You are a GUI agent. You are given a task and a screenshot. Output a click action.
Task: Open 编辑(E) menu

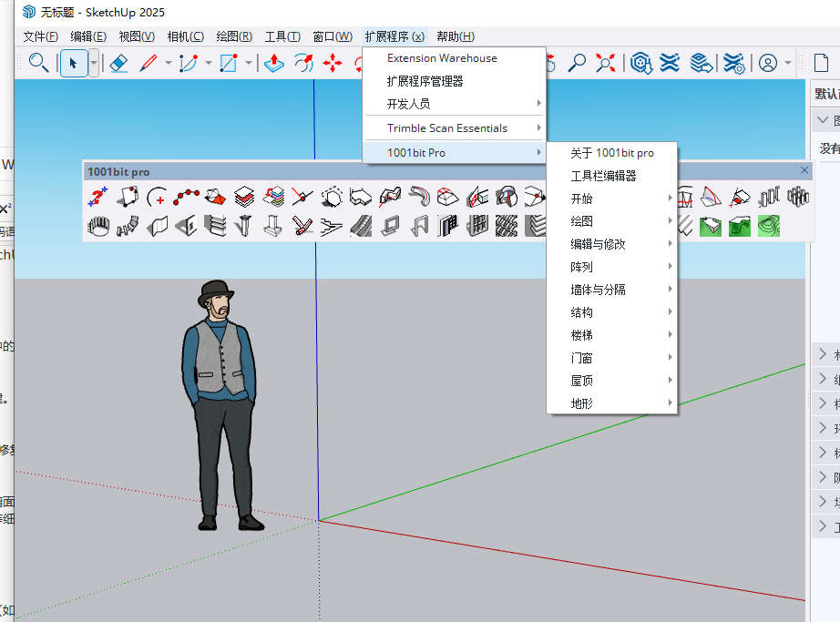click(88, 36)
